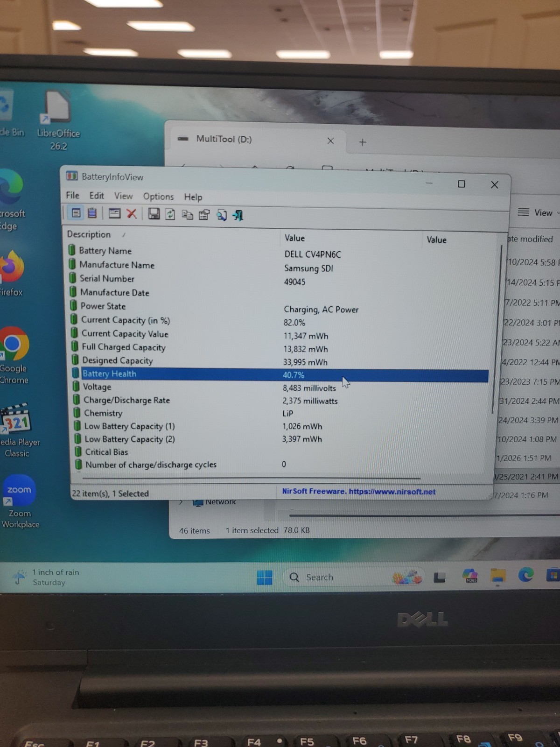This screenshot has width=560, height=747.
Task: Launch Firefox from the desktop
Action: point(12,274)
